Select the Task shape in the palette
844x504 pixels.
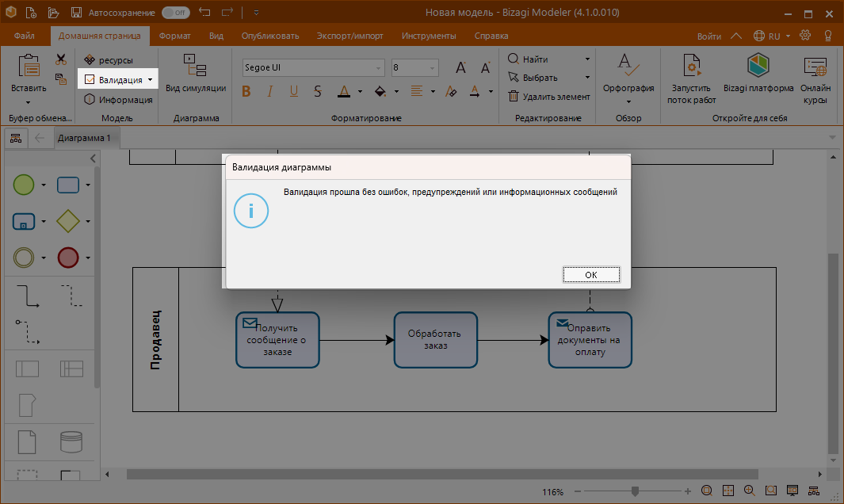(67, 185)
